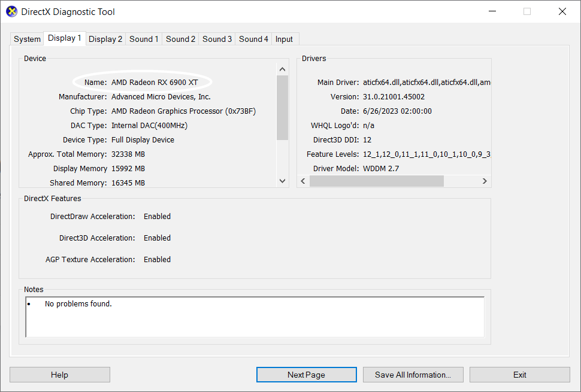
Task: Click the 16345 MB shared memory value
Action: (x=128, y=183)
